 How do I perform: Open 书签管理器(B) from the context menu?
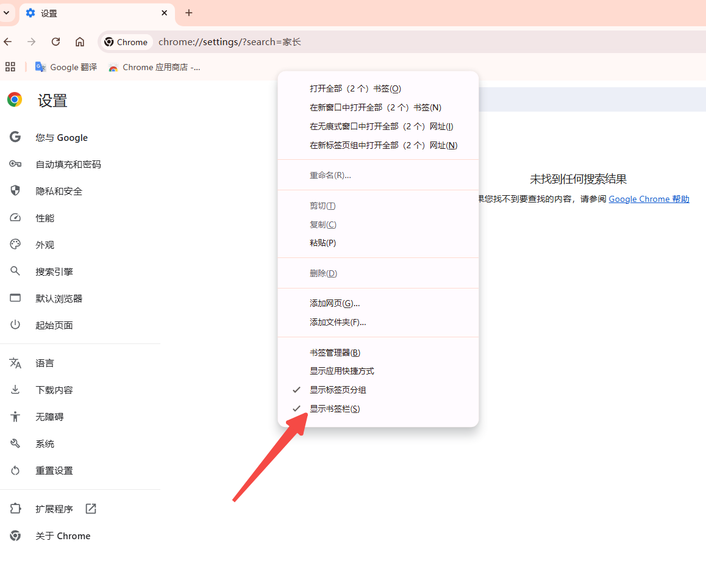click(x=378, y=353)
